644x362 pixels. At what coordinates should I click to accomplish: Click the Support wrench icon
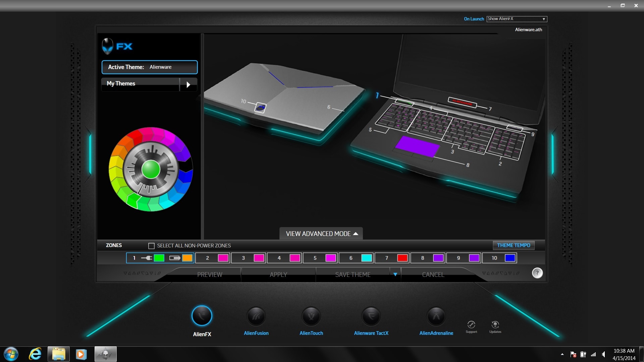(471, 325)
